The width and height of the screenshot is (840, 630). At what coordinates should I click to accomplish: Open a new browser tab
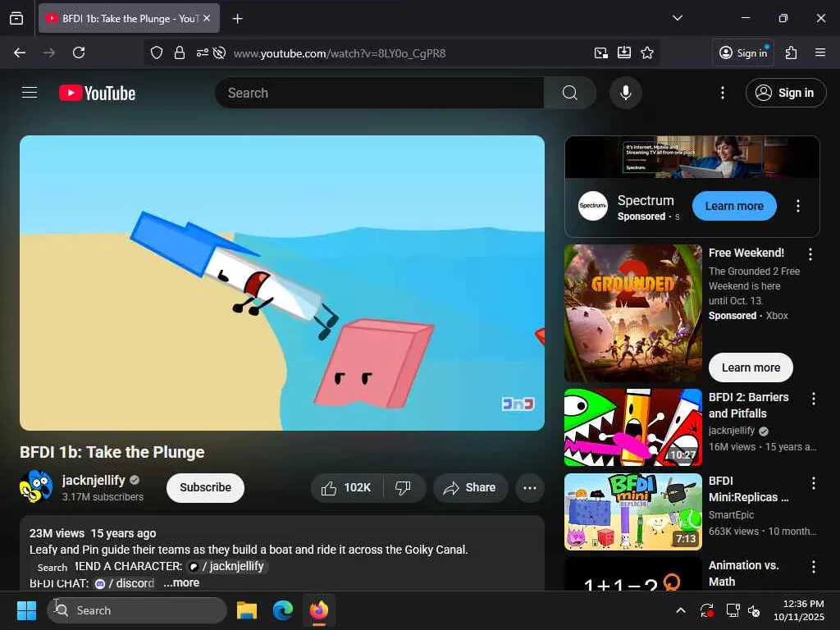(237, 19)
